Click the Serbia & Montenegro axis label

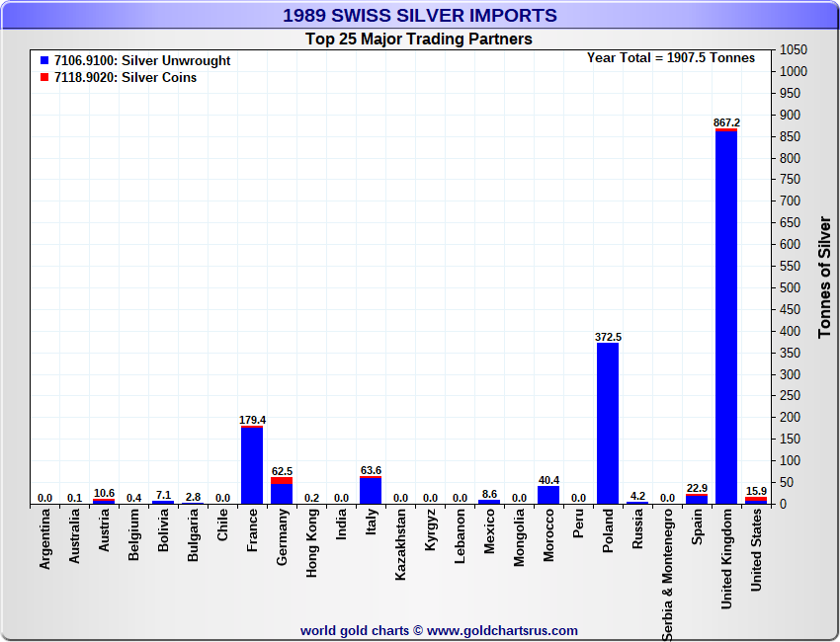pyautogui.click(x=667, y=575)
